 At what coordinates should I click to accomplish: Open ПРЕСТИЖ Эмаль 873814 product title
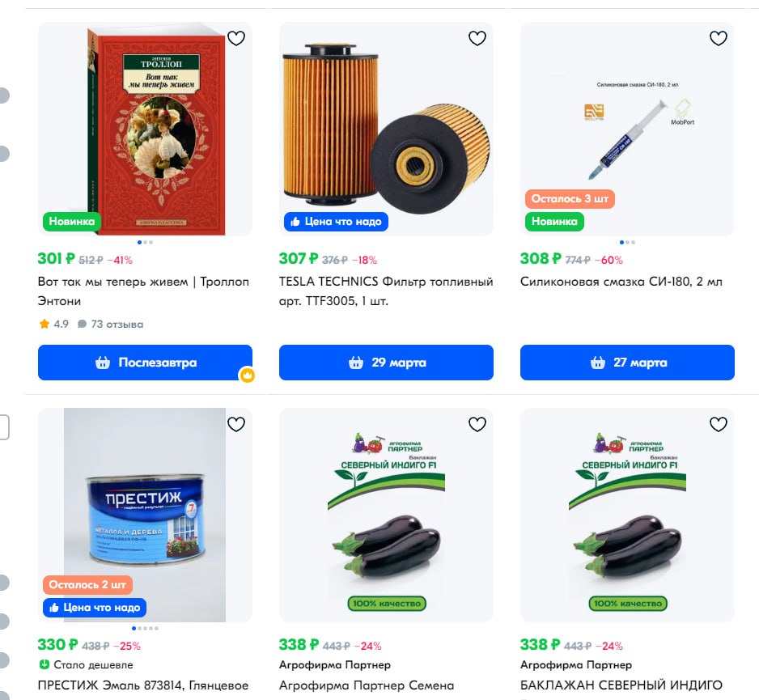143,685
